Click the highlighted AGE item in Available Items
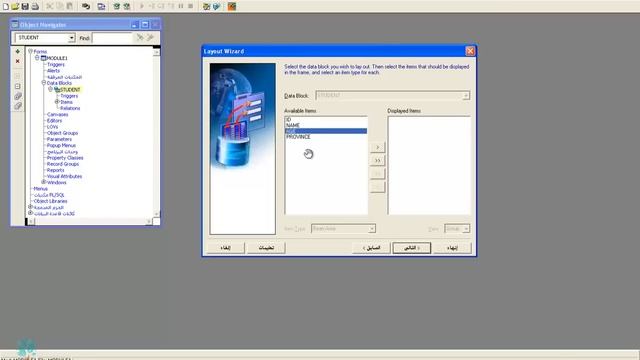This screenshot has height=360, width=640. tap(326, 131)
